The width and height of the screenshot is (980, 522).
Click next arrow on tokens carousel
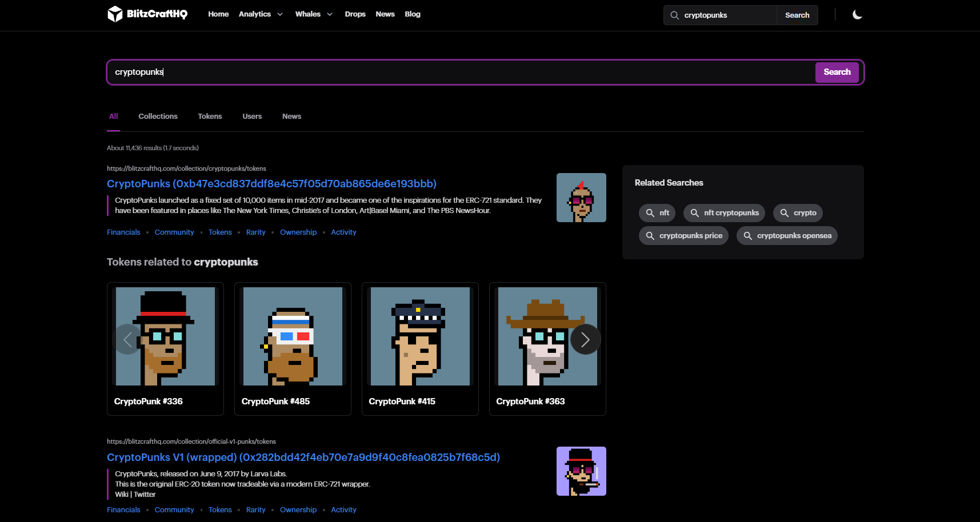tap(585, 339)
